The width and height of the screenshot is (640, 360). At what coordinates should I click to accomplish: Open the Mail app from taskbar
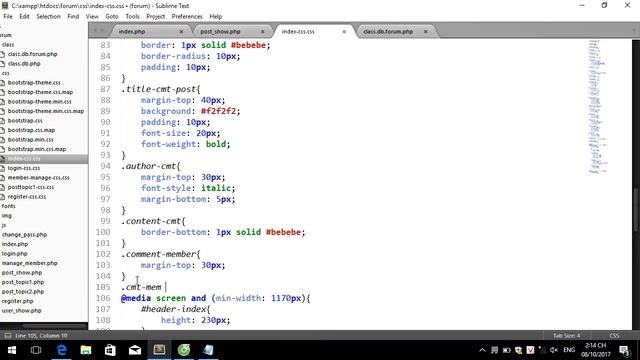[x=135, y=350]
